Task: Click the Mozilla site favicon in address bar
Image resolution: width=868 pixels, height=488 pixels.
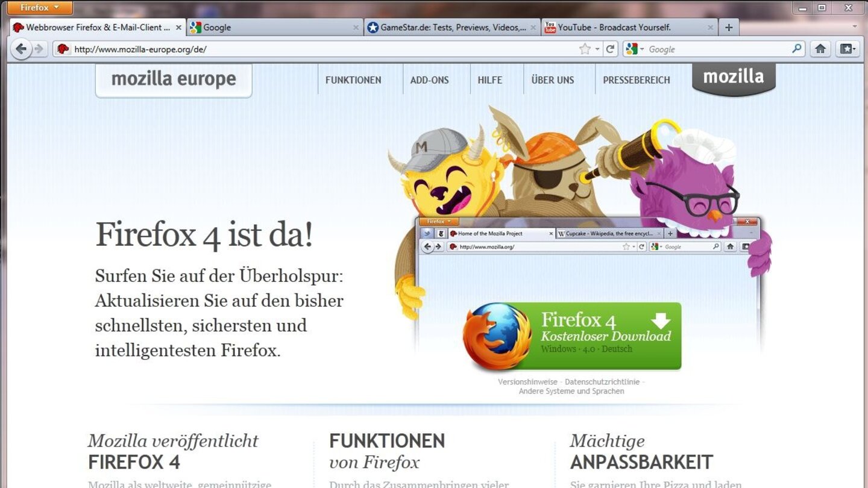Action: (63, 49)
